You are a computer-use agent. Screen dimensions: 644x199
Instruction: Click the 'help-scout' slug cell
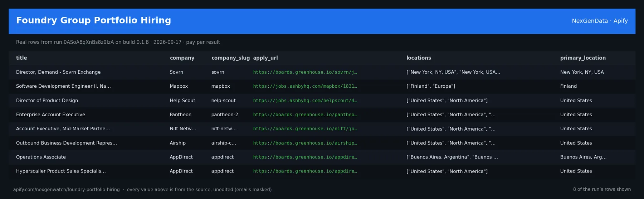(224, 101)
